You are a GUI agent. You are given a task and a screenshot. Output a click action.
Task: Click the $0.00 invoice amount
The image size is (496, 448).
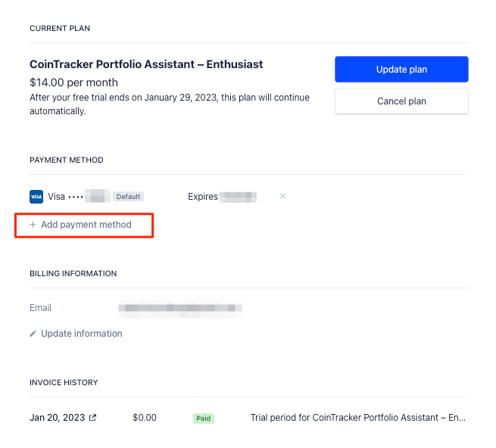(x=145, y=418)
